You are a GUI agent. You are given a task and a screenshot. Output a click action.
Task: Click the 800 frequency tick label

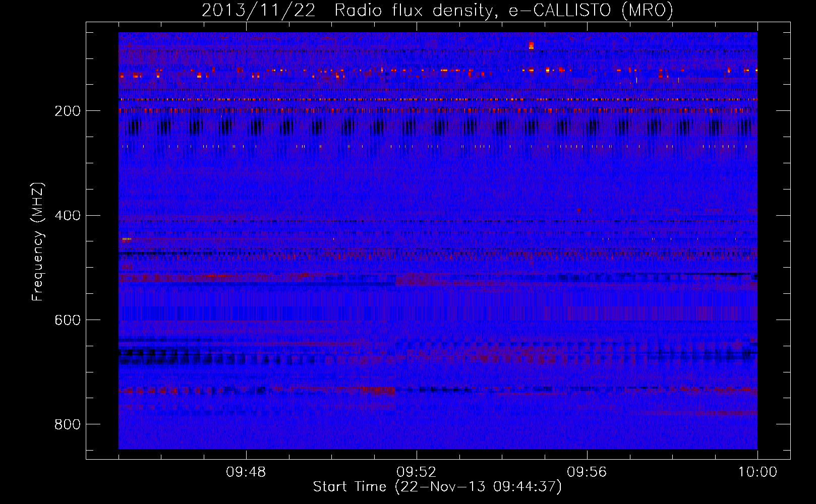click(x=67, y=424)
